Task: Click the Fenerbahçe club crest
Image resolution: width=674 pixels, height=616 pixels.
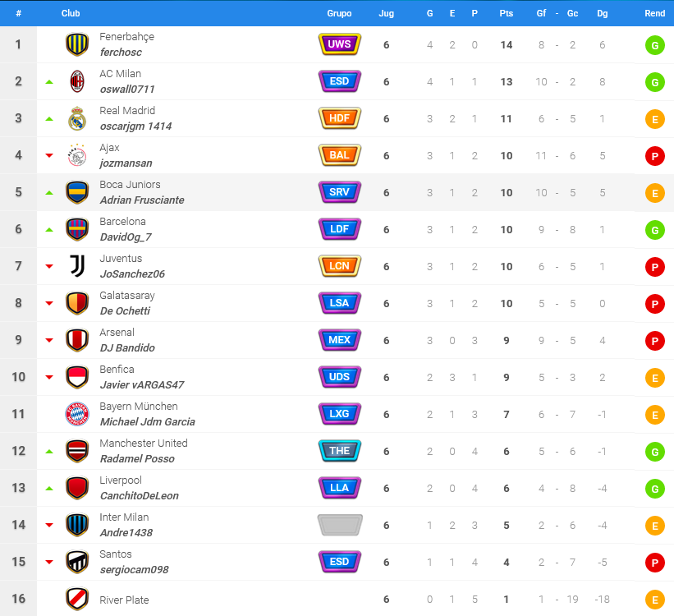Action: (x=77, y=44)
